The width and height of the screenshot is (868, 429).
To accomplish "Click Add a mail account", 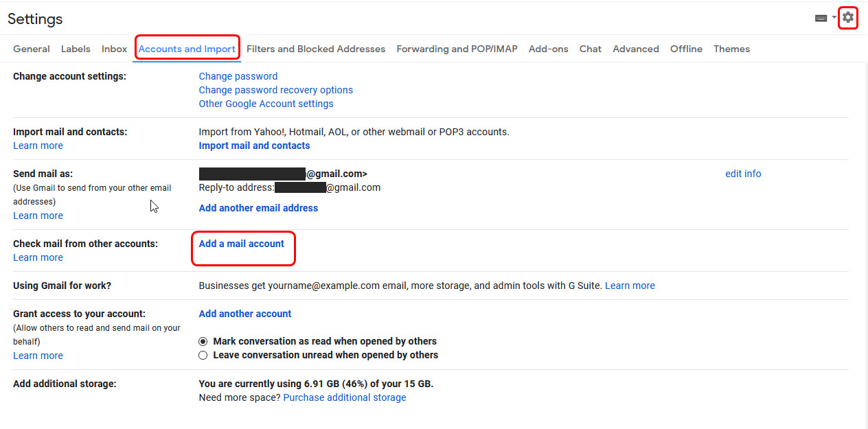I will point(241,243).
